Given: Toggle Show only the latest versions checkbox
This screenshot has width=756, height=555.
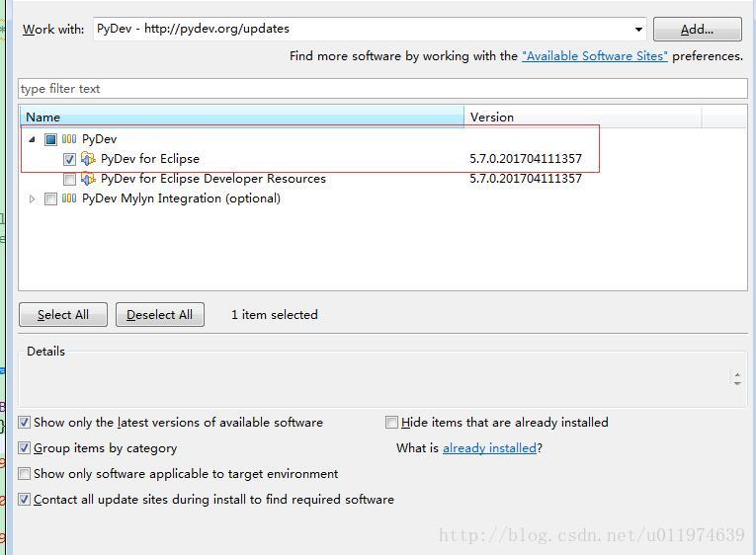Looking at the screenshot, I should [24, 423].
